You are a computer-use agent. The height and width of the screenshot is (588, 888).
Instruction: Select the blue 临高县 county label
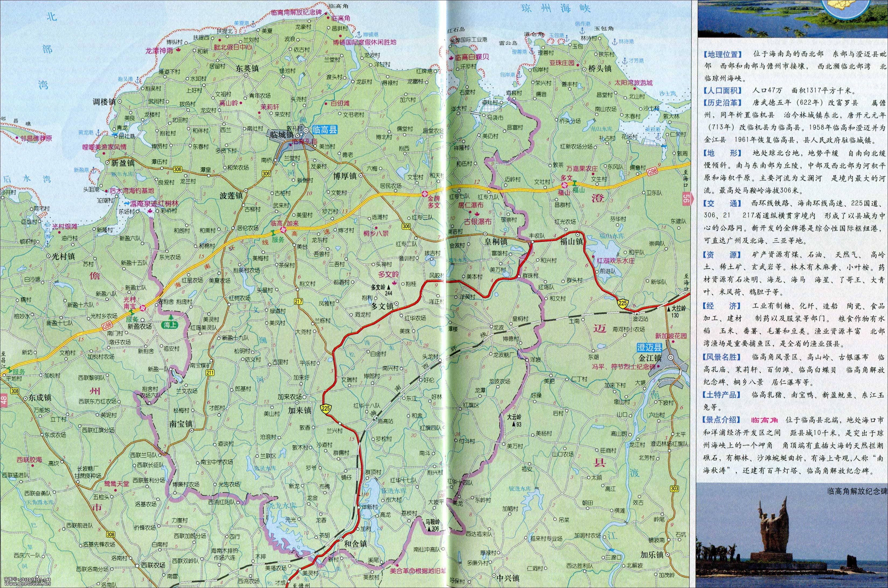point(325,130)
